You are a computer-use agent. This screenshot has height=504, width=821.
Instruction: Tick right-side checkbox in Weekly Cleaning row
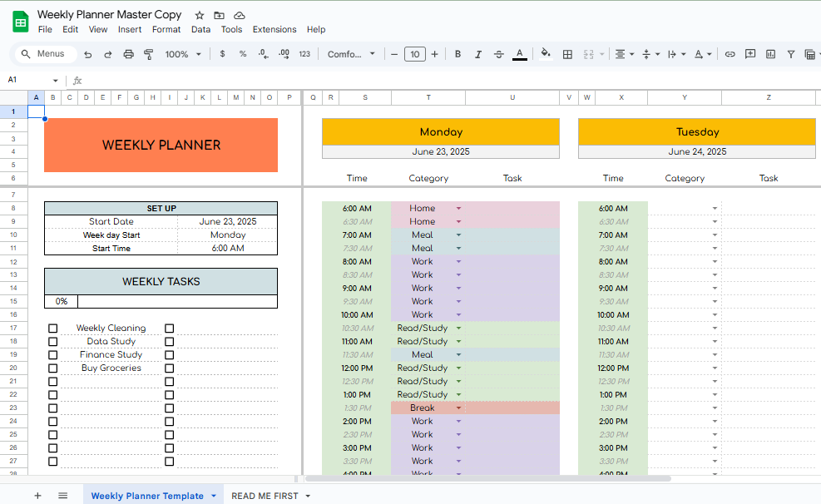(x=169, y=329)
